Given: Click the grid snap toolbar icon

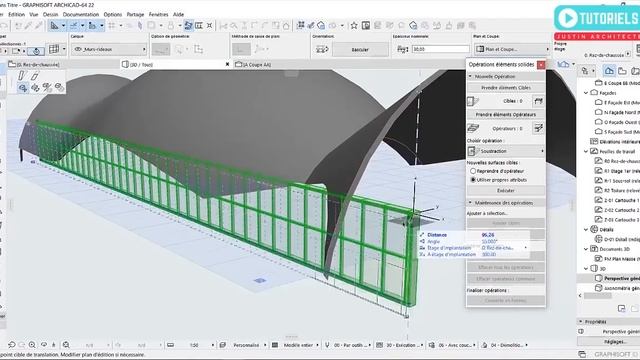Looking at the screenshot, I should click(112, 26).
